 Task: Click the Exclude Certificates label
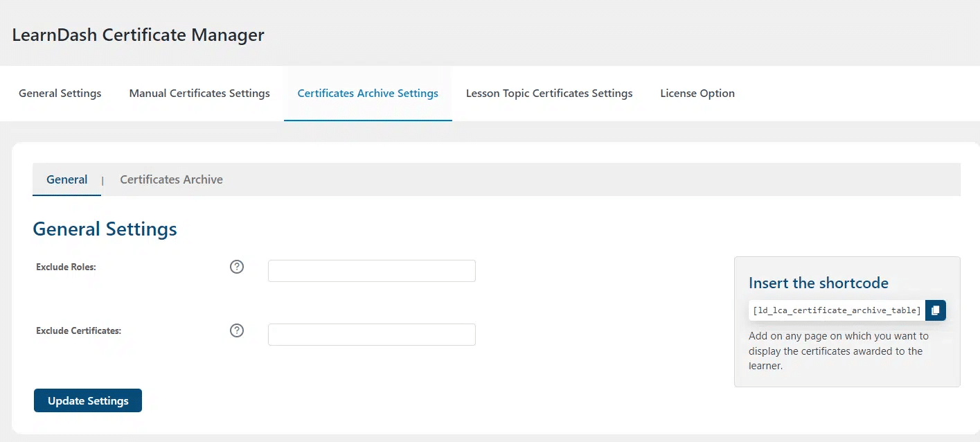coord(78,330)
